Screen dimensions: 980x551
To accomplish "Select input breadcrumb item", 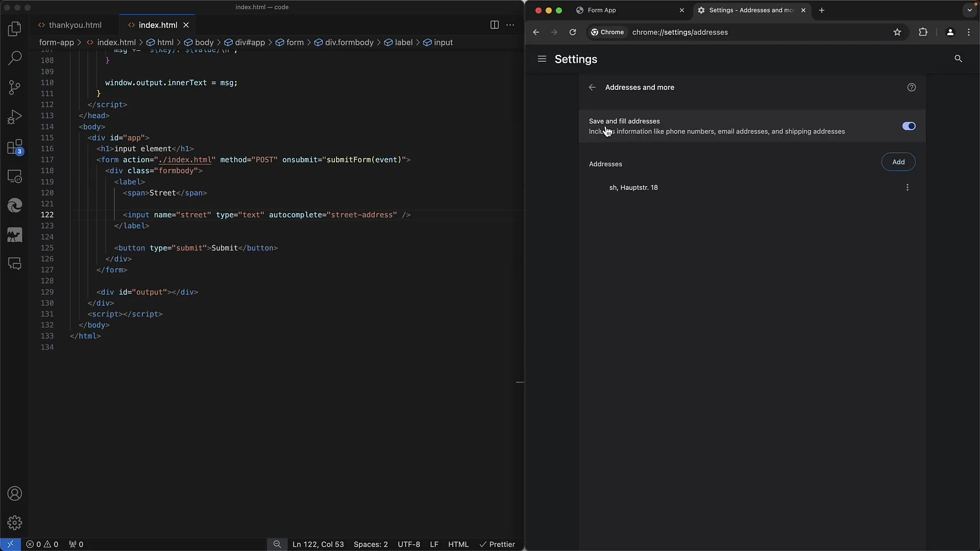I will pos(438,42).
